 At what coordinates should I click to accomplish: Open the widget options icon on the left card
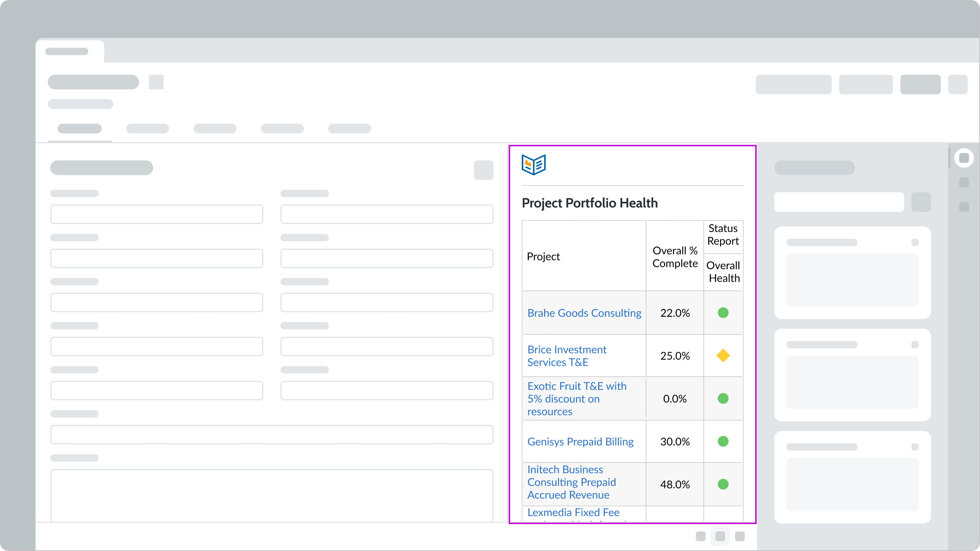click(x=484, y=170)
